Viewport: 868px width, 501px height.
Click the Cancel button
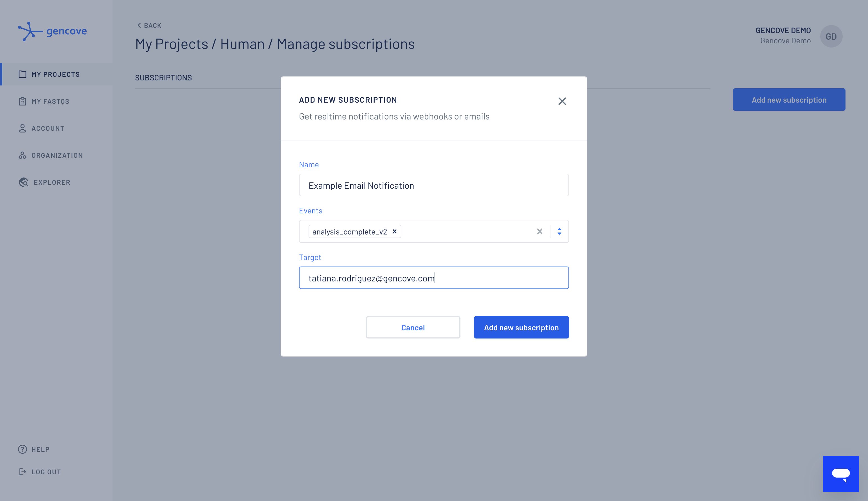pos(413,327)
